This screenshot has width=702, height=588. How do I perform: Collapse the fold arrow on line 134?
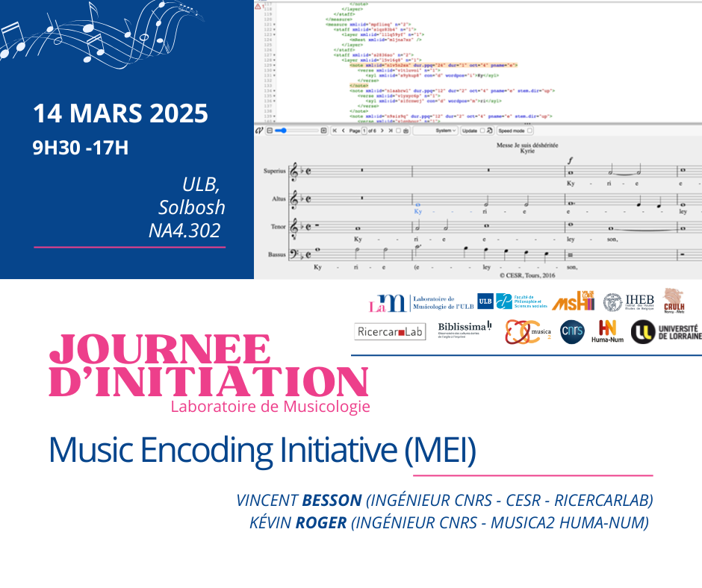(x=274, y=91)
